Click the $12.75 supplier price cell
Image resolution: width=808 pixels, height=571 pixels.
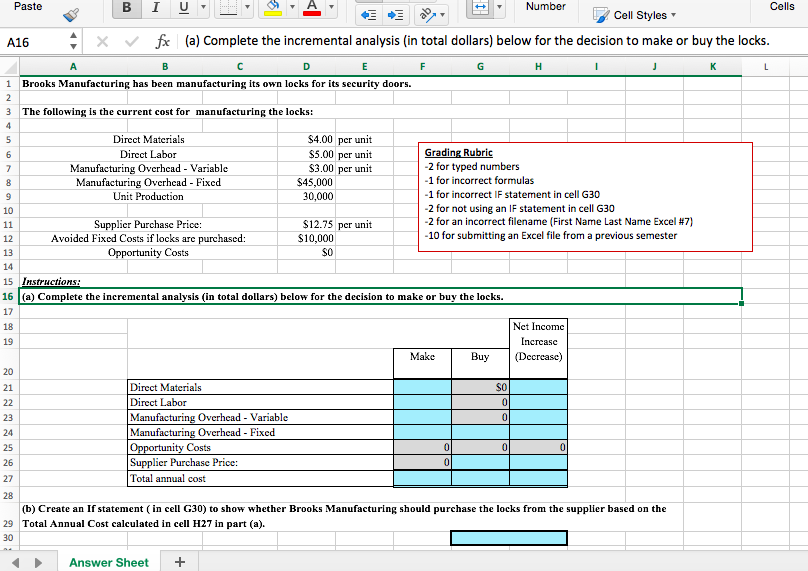tap(307, 224)
